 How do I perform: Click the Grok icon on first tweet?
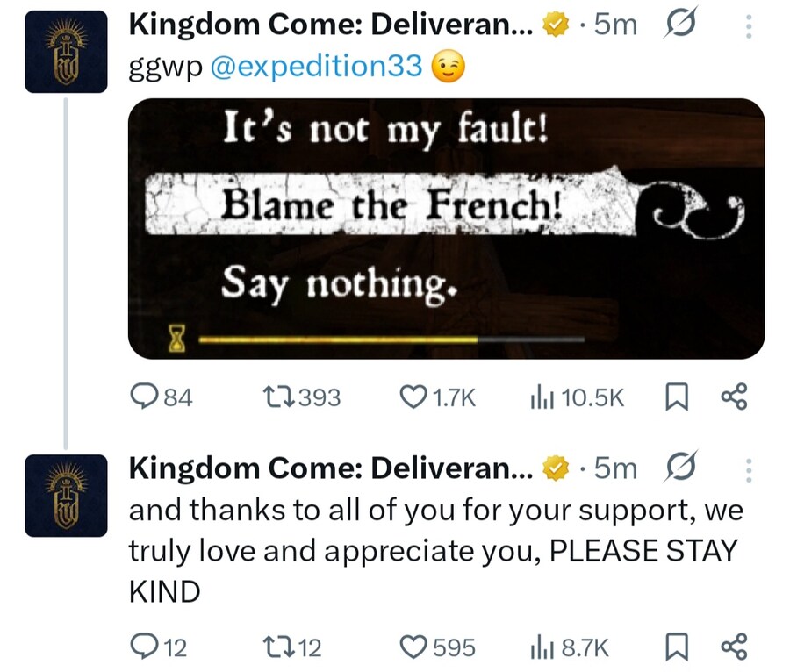[680, 26]
